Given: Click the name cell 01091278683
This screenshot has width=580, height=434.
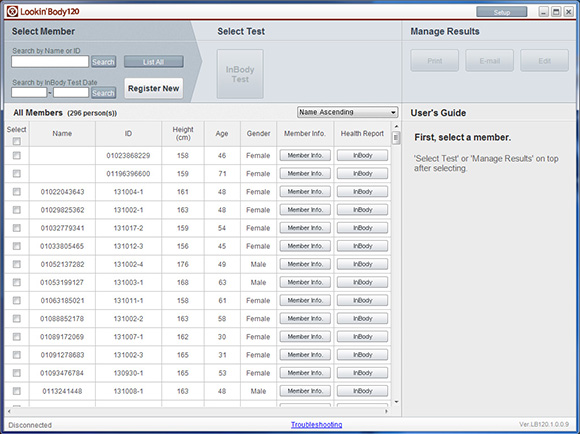Looking at the screenshot, I should [62, 355].
